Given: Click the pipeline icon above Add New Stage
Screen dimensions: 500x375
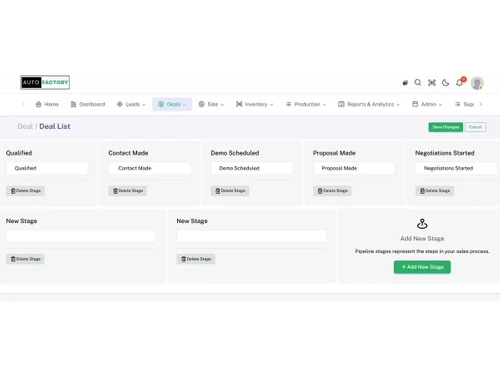Looking at the screenshot, I should [x=422, y=224].
